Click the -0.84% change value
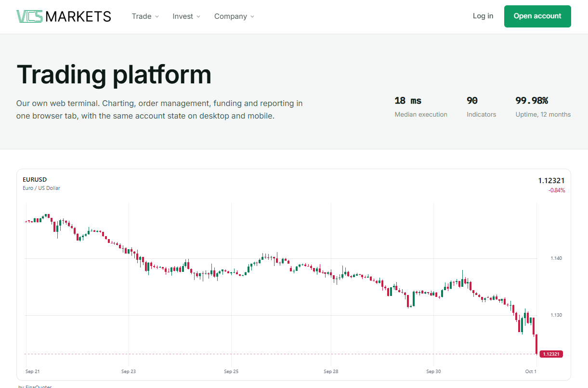 point(557,190)
